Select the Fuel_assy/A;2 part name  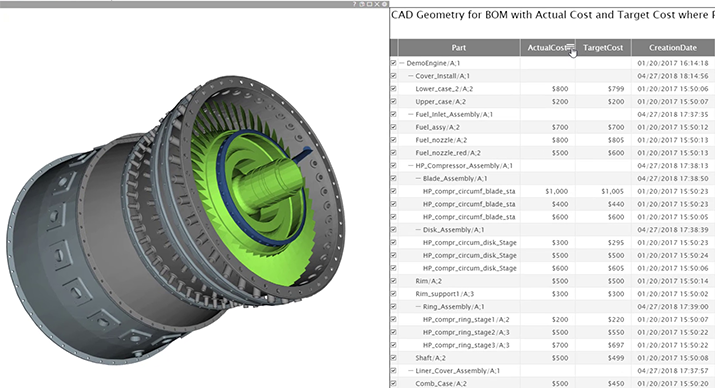[x=438, y=127]
